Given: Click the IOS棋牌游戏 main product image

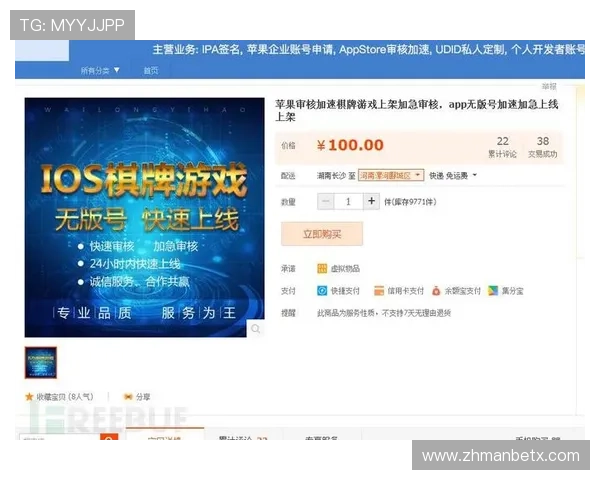Looking at the screenshot, I should click(x=144, y=217).
